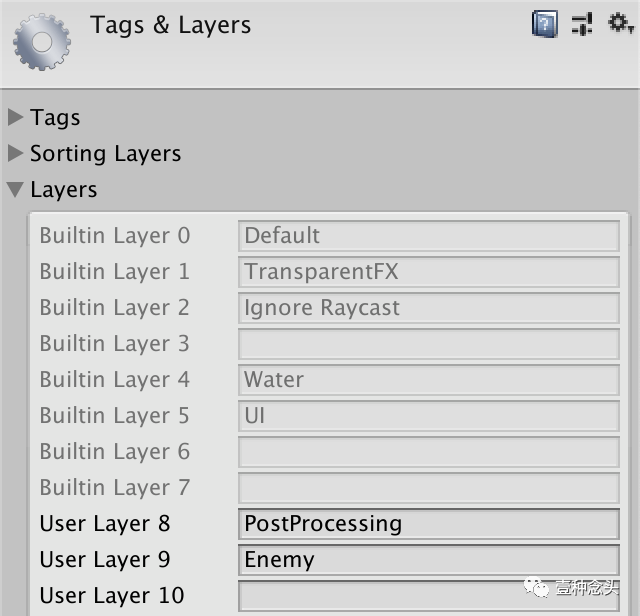Click the TransparentFX layer field
Screen dimensions: 640x616
tap(429, 271)
